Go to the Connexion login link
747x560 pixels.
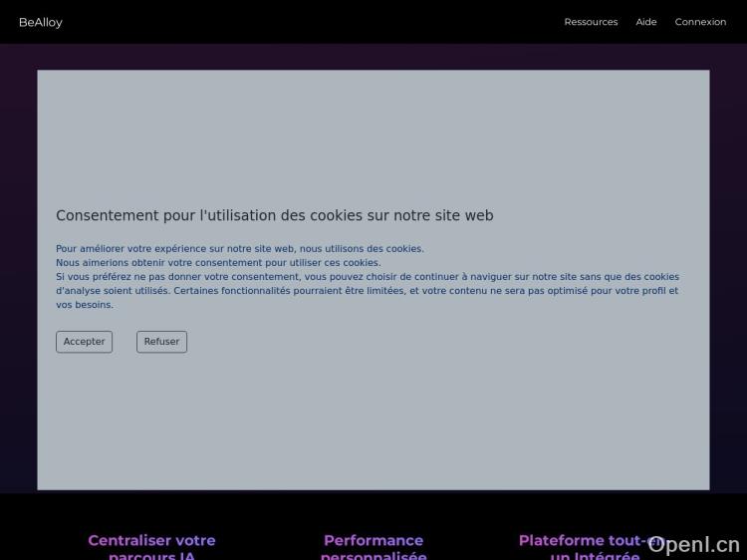[x=700, y=22]
